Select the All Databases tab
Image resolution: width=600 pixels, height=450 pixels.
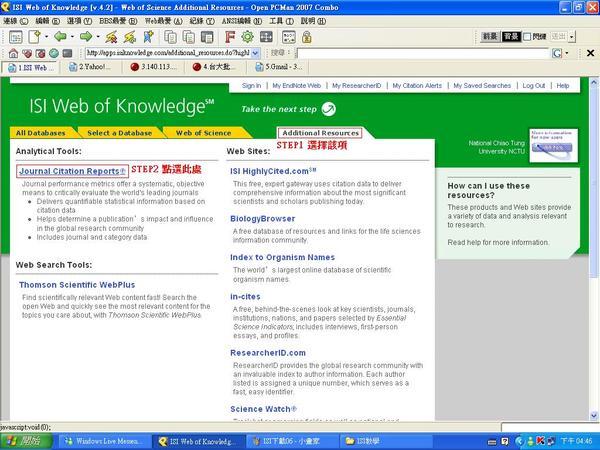41,133
